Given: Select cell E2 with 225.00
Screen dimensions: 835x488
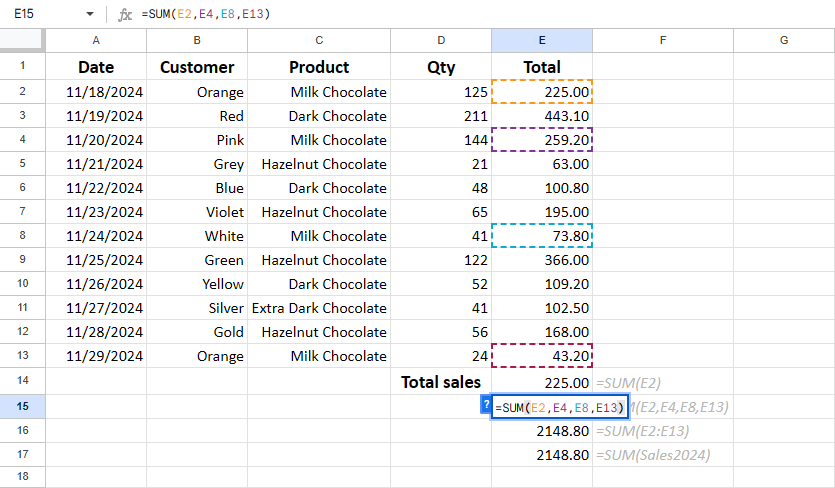Looking at the screenshot, I should point(542,92).
